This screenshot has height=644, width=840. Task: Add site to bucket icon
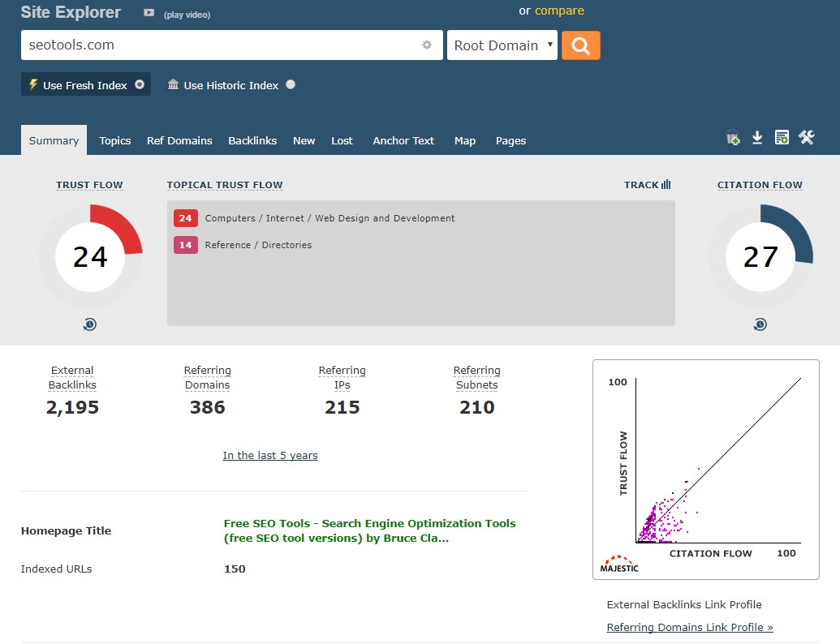tap(733, 139)
